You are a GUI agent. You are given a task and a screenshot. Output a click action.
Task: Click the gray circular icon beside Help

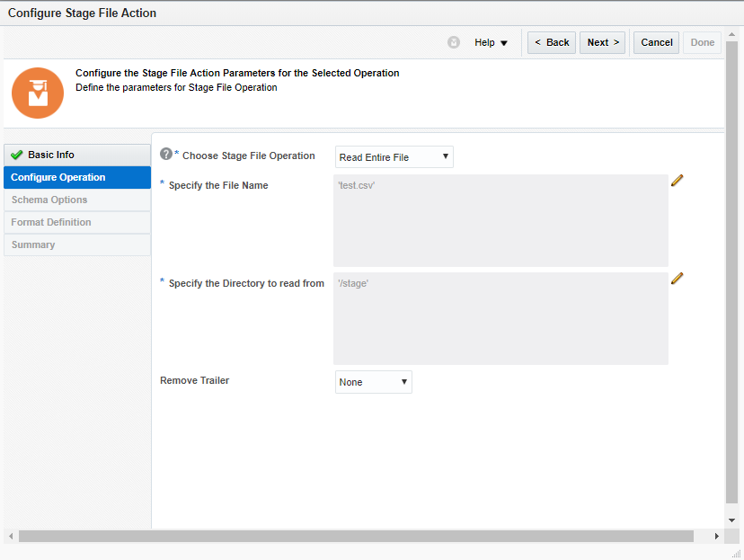click(x=454, y=42)
